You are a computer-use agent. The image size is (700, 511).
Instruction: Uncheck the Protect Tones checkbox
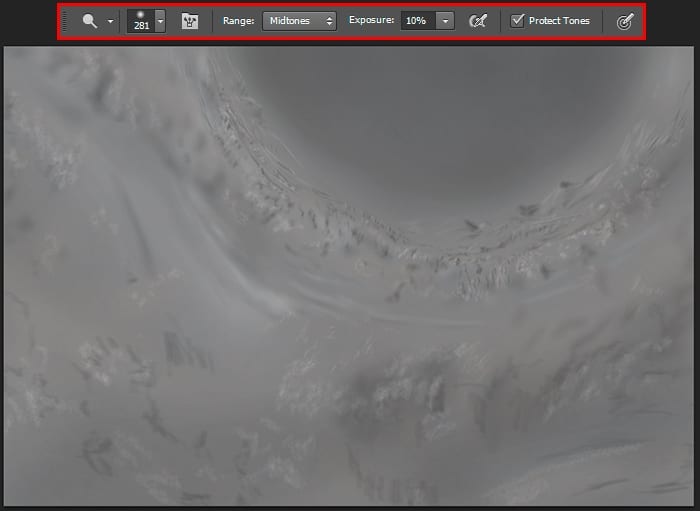(x=517, y=21)
